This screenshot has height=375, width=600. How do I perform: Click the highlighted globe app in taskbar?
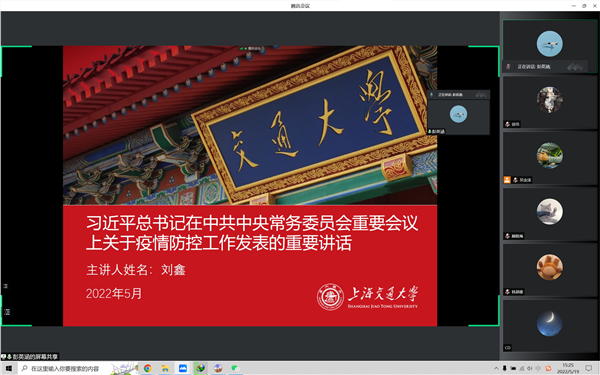pos(201,368)
